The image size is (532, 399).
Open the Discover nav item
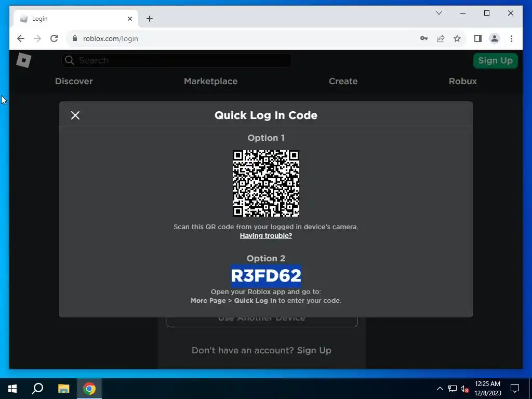point(74,81)
